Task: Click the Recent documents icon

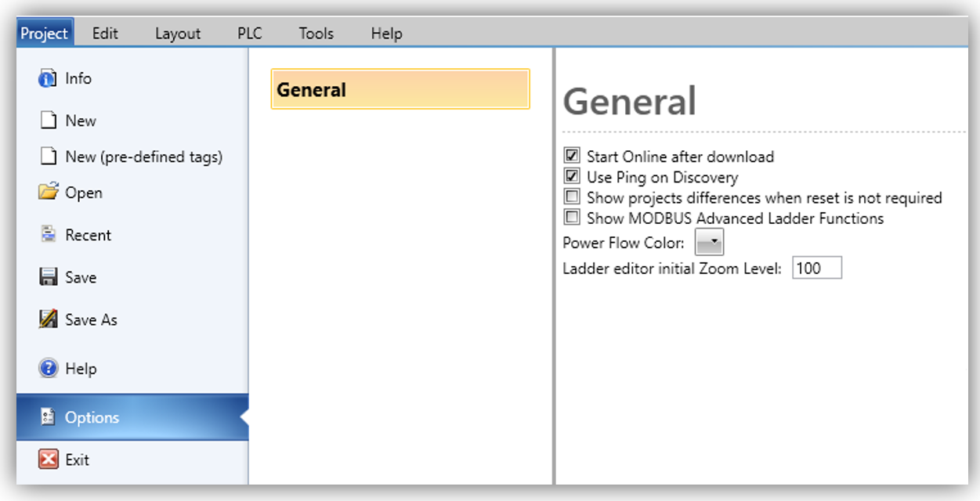Action: coord(49,235)
